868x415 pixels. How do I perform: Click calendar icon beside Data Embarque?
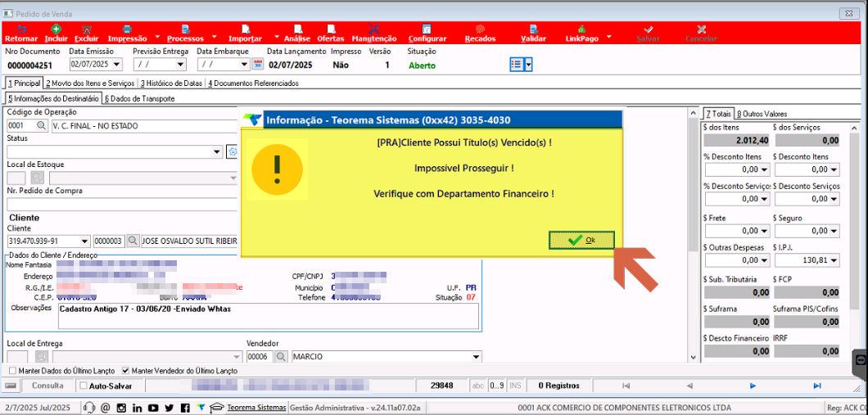tap(257, 65)
